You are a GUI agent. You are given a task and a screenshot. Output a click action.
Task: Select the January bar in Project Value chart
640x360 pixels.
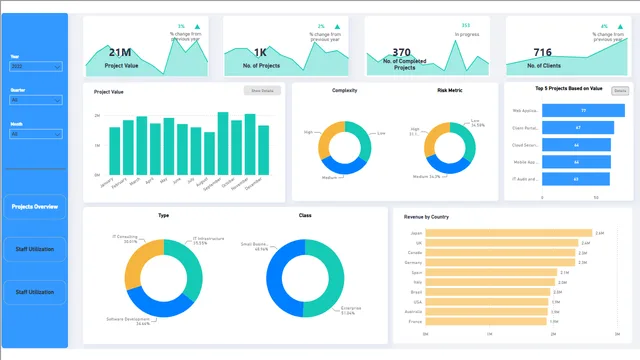point(115,151)
